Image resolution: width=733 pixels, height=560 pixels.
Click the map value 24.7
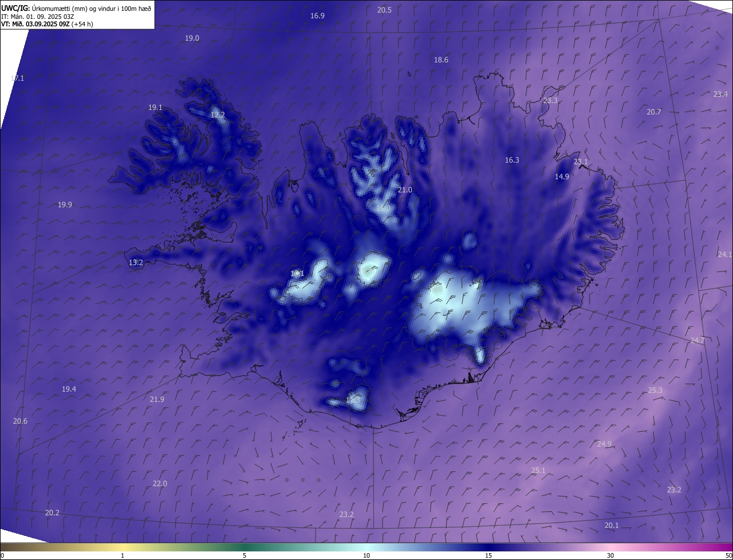click(697, 341)
